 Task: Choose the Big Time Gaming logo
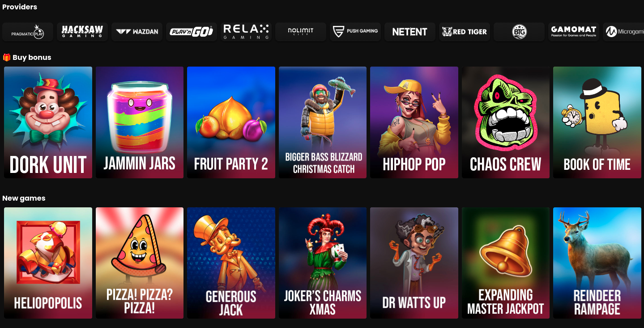point(519,32)
